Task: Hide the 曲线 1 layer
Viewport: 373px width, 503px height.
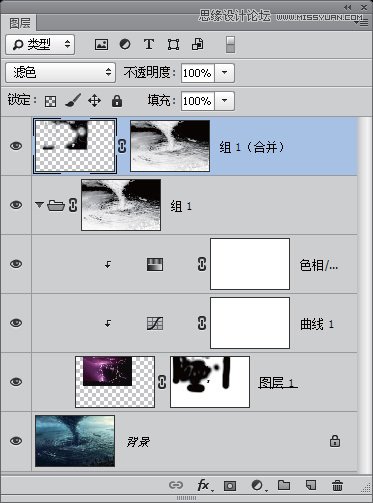Action: (16, 323)
